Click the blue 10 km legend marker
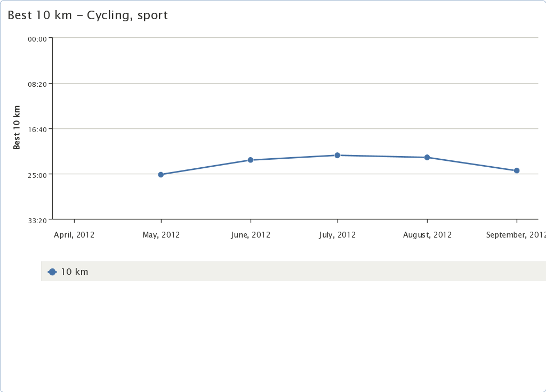 tap(52, 272)
